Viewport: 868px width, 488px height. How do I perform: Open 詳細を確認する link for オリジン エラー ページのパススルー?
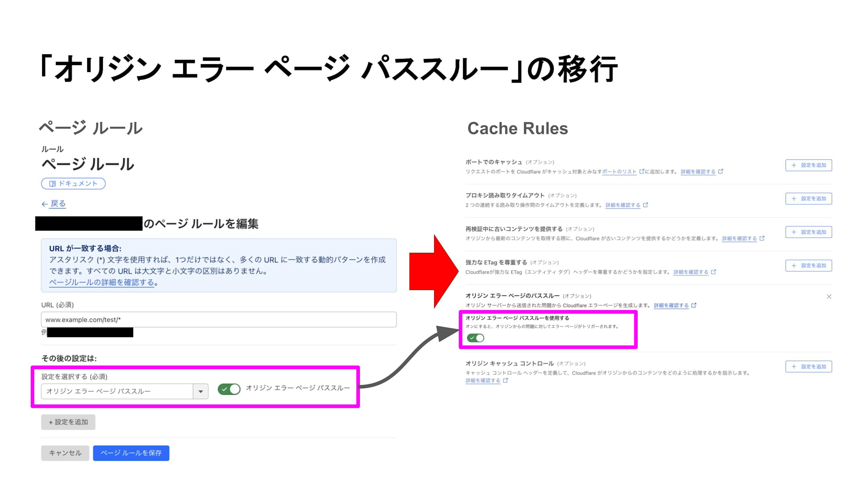671,305
